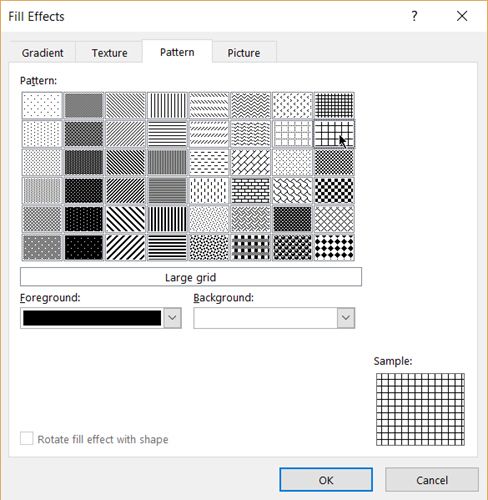
Task: Open the Foreground color dropdown arrow
Action: click(172, 318)
